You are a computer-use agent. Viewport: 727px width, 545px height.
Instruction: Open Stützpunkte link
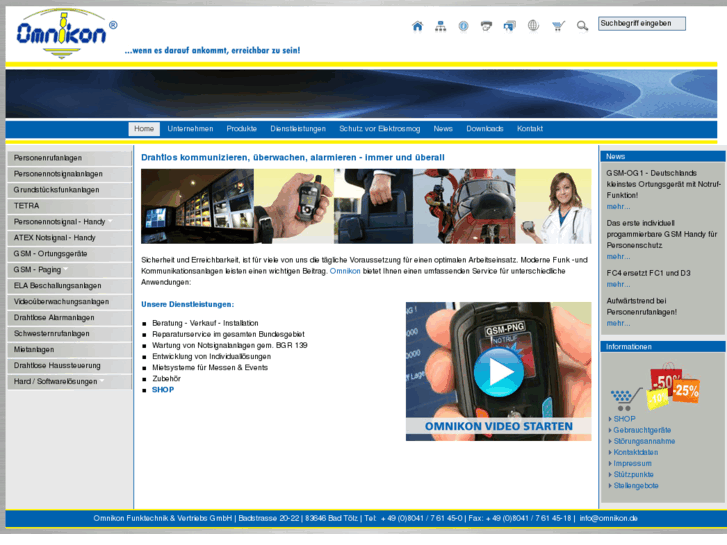(633, 474)
